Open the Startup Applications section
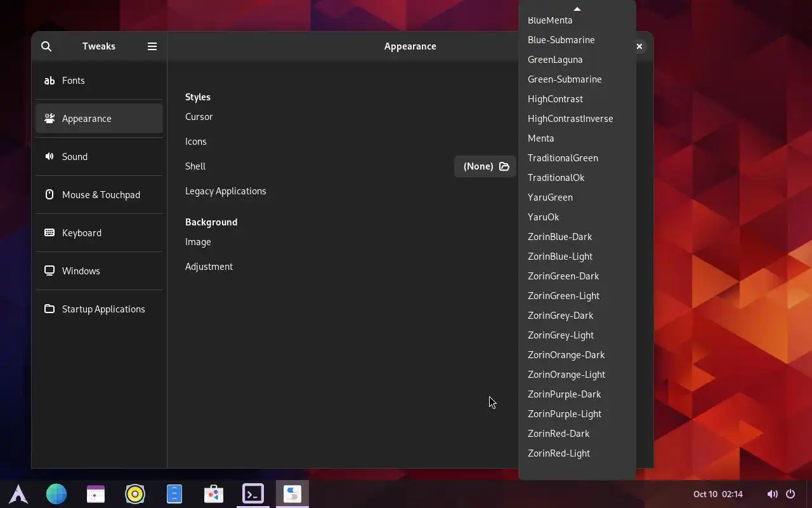This screenshot has width=812, height=508. pos(100,309)
